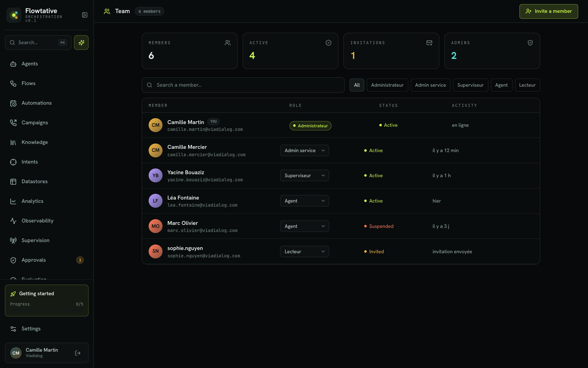The height and width of the screenshot is (368, 588).
Task: Click the Administrateur role badge
Action: point(310,126)
